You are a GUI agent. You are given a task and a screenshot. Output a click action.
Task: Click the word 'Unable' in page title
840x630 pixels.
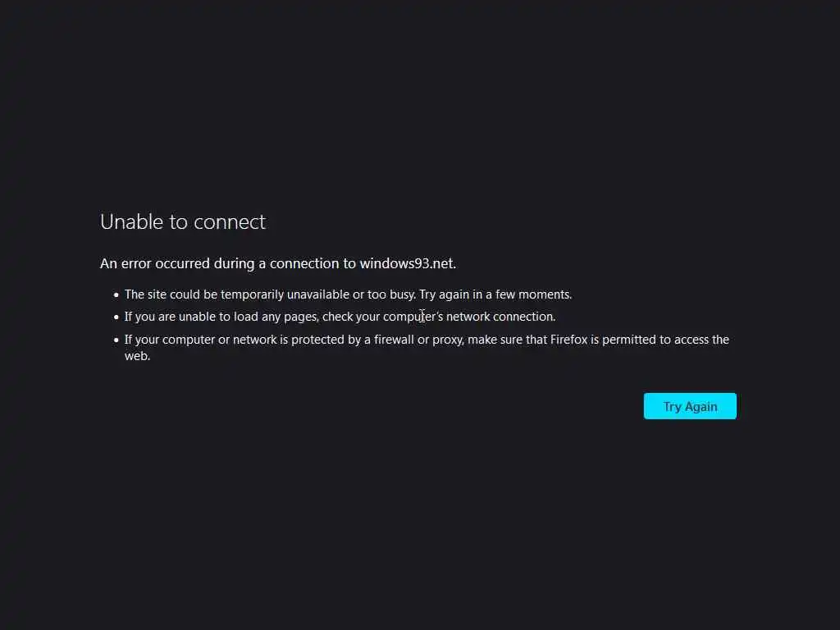point(132,221)
